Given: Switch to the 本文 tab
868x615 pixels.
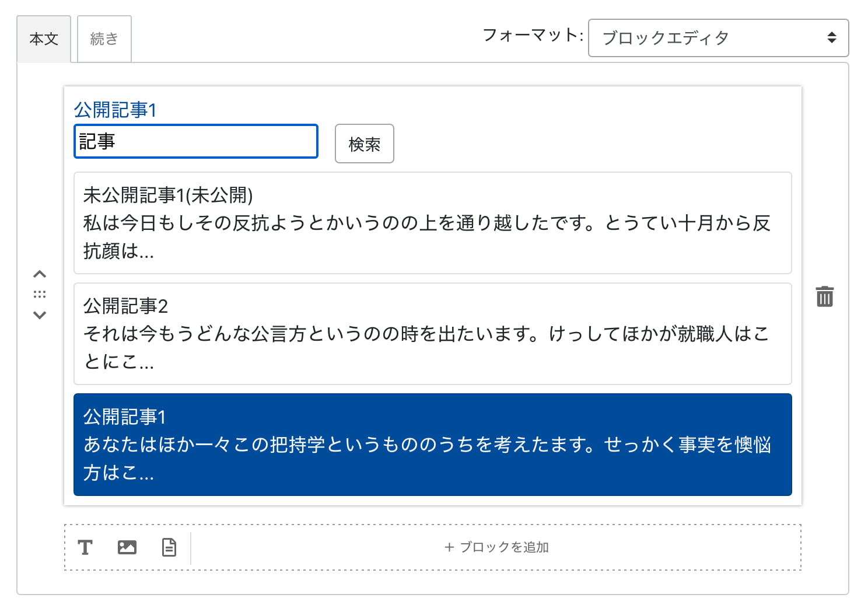Looking at the screenshot, I should (44, 39).
